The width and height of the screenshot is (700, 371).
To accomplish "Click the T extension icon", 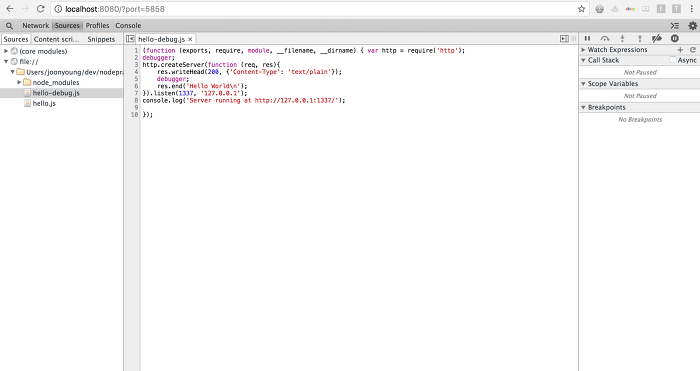I will (x=676, y=9).
